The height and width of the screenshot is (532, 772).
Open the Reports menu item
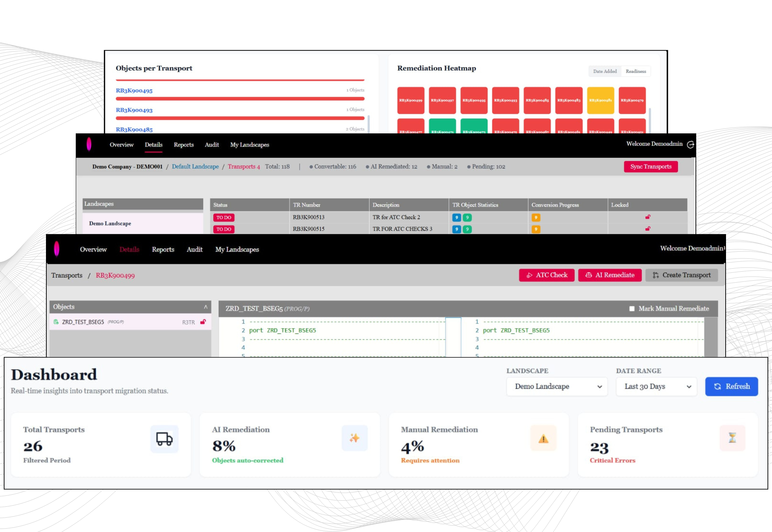[x=163, y=249]
